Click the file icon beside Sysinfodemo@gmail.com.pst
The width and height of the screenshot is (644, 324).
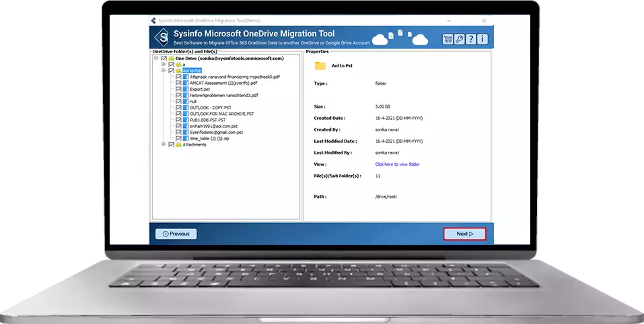186,133
